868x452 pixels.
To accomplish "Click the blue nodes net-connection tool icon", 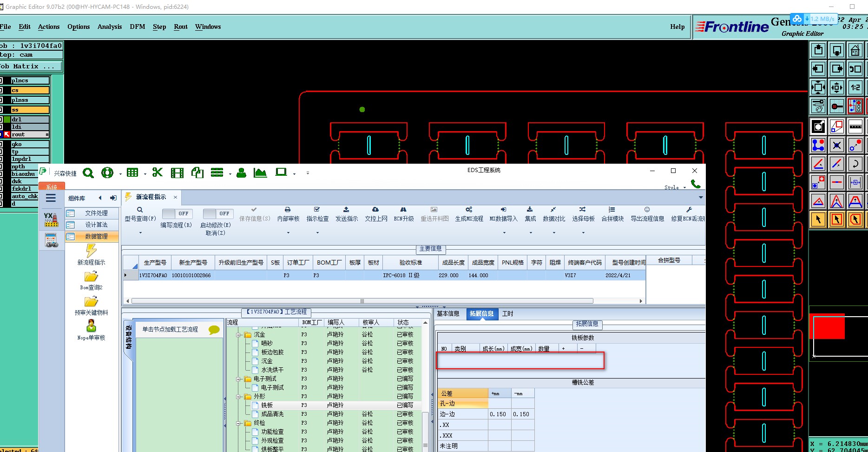I will [818, 145].
